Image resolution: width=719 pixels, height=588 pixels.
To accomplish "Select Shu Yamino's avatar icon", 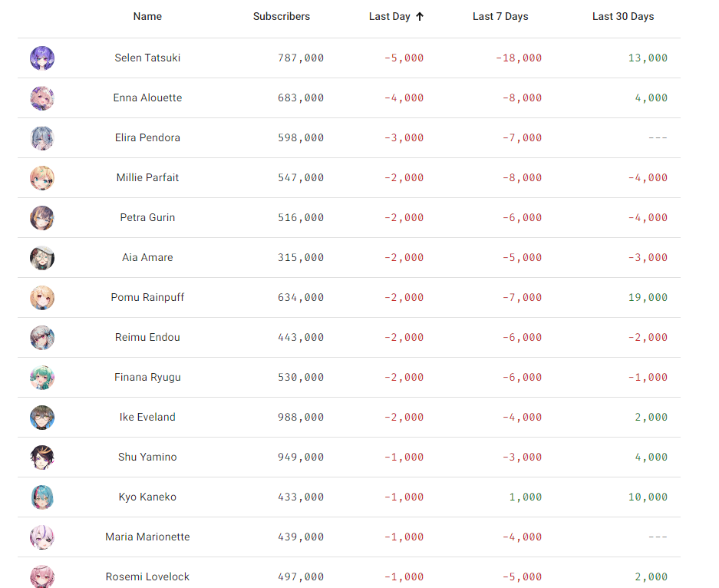I will pos(42,458).
